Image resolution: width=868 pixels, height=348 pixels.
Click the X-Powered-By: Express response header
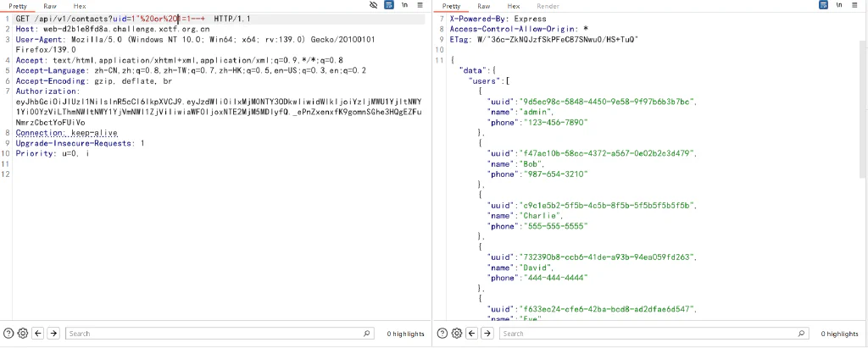click(x=498, y=19)
